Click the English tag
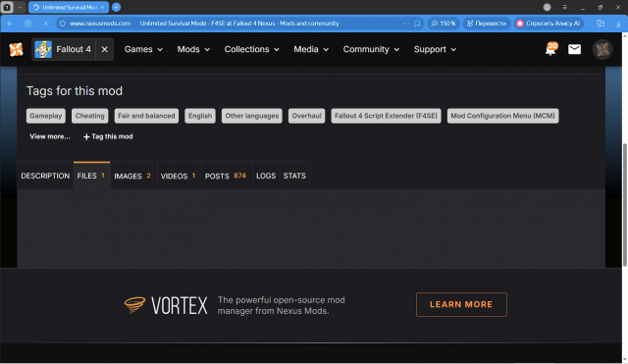This screenshot has width=628, height=364. [x=200, y=116]
